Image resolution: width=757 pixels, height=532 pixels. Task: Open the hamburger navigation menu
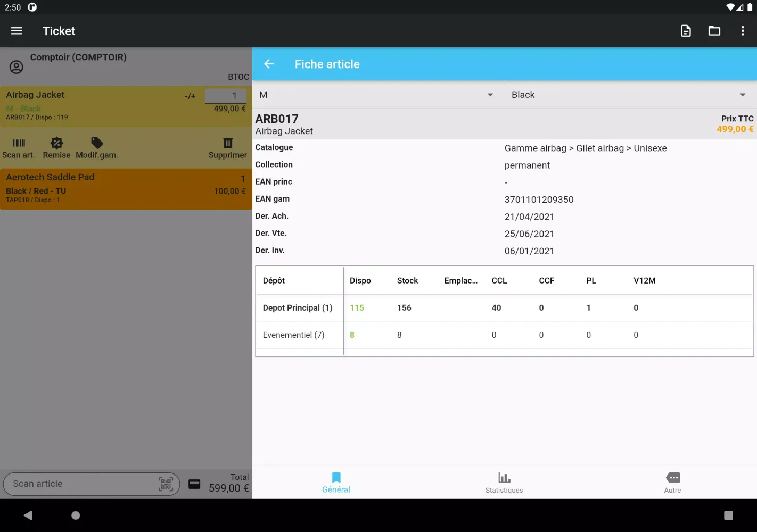(x=17, y=31)
